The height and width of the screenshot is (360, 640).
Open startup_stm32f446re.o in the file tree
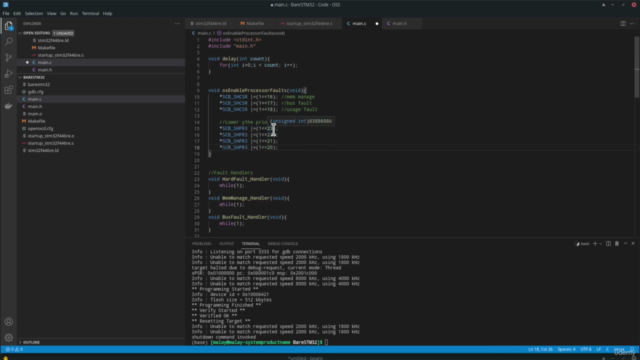coord(51,136)
